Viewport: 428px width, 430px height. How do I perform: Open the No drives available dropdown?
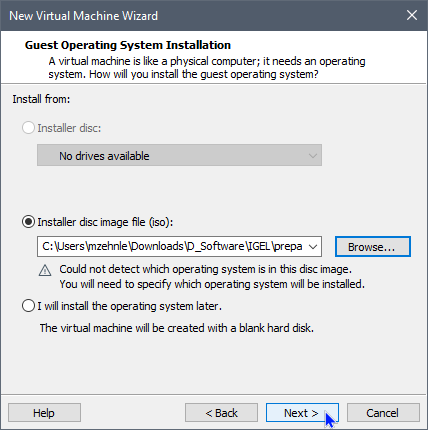[x=179, y=155]
